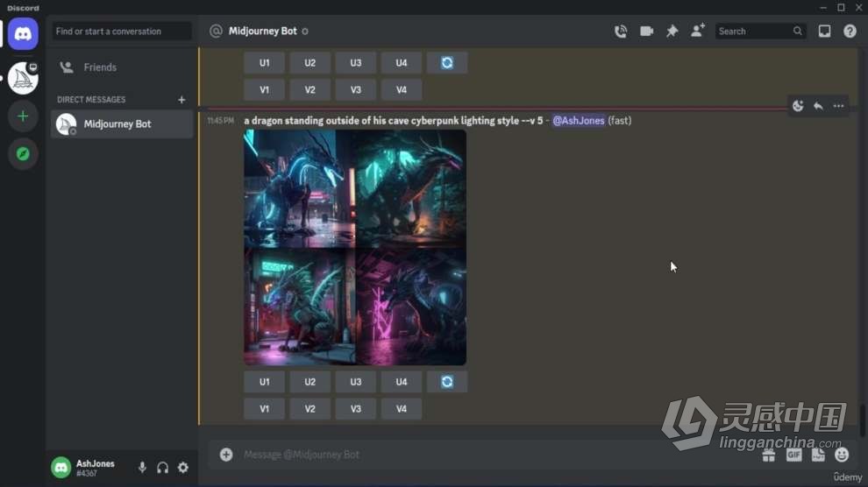868x487 pixels.
Task: Add a reaction to the dragon message
Action: tap(798, 106)
